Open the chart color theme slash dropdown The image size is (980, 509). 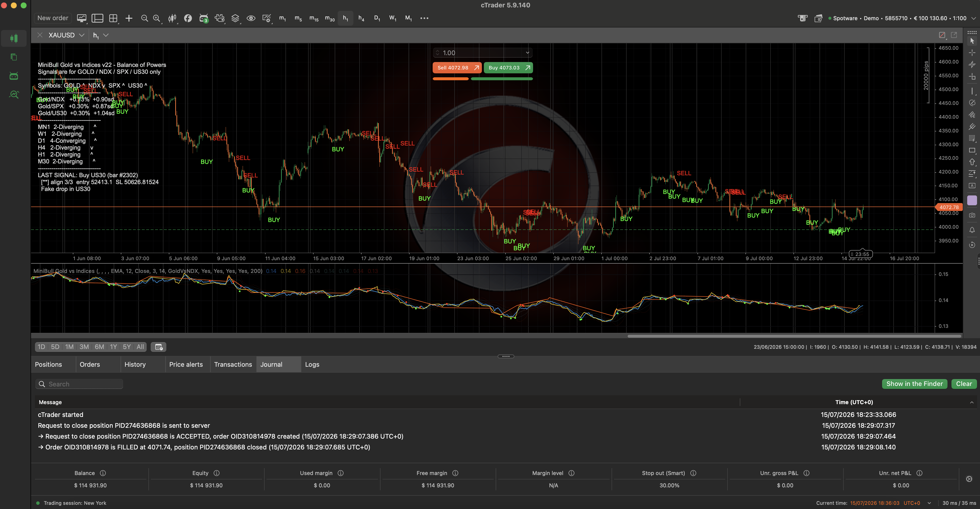(x=942, y=35)
